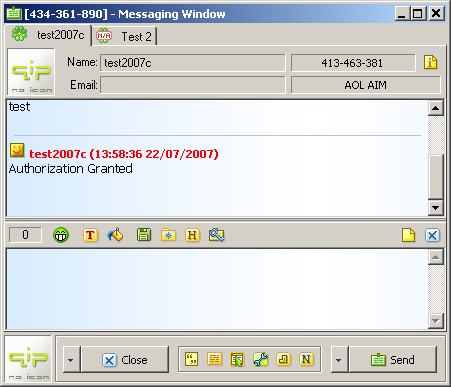This screenshot has height=387, width=451.
Task: Open the smiley emoticons picker
Action: pyautogui.click(x=61, y=235)
